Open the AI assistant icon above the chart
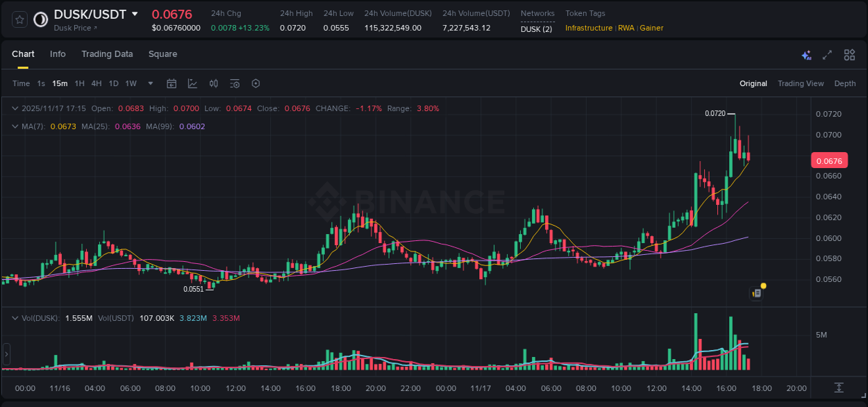The width and height of the screenshot is (868, 407). point(806,55)
